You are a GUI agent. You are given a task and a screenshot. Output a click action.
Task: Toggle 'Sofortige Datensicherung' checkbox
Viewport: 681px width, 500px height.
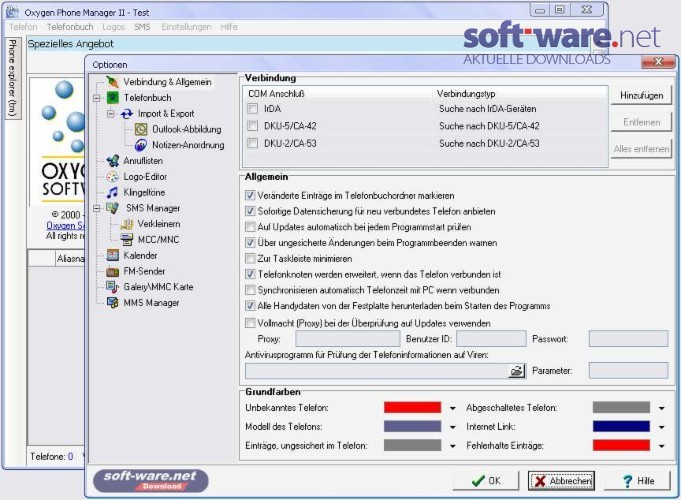[250, 211]
